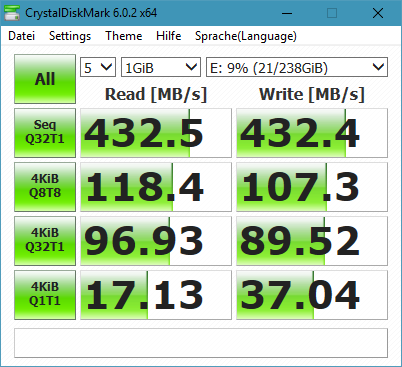402x367 pixels.
Task: Run all benchmarks with the All button
Action: (45, 79)
